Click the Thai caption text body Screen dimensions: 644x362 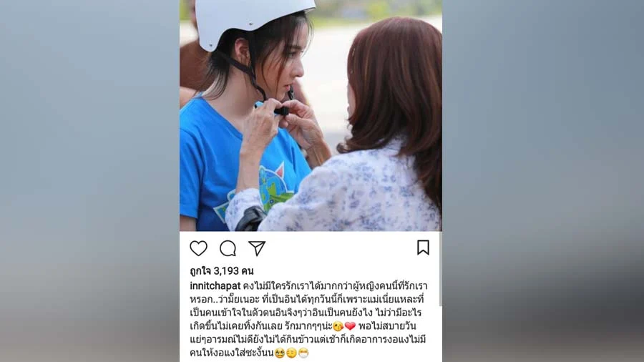309,319
